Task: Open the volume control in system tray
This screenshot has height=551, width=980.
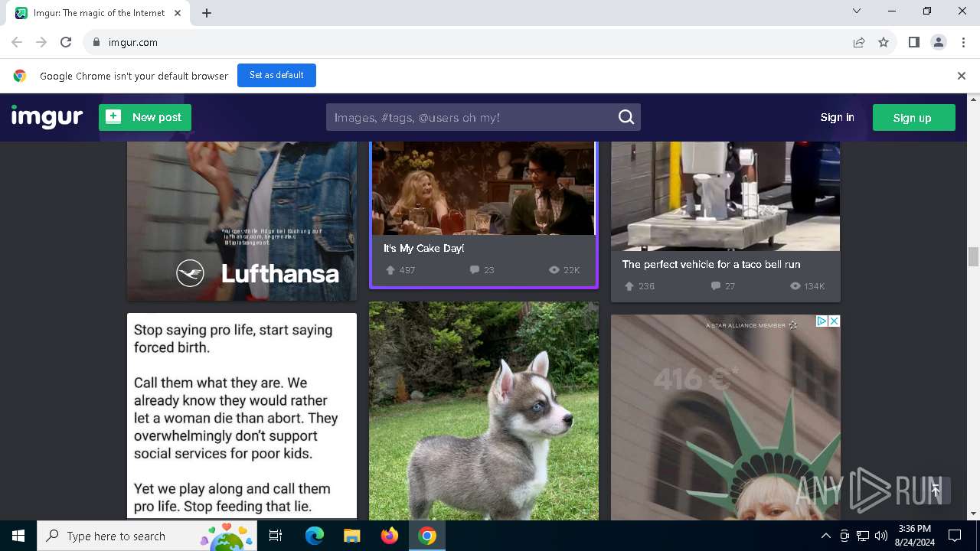Action: (881, 536)
